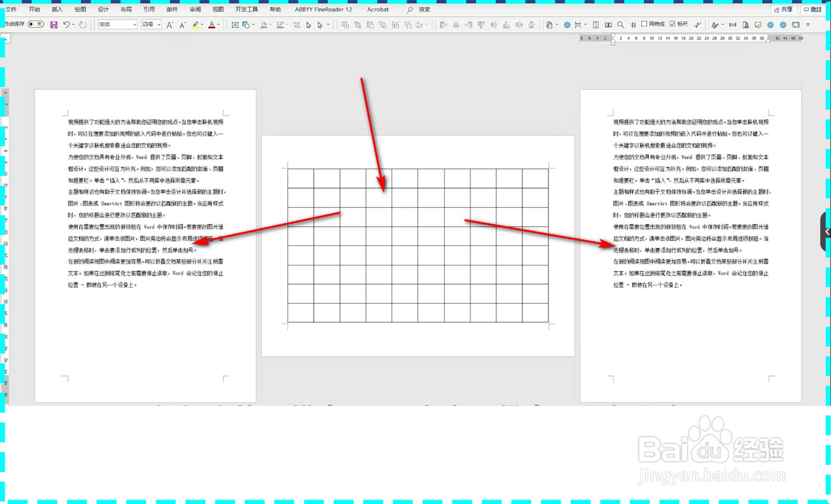The image size is (831, 504).
Task: Switch to the 插入 tab
Action: (57, 9)
